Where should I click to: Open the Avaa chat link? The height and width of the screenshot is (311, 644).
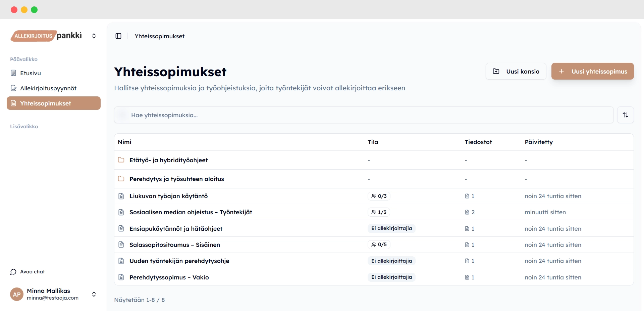[32, 272]
